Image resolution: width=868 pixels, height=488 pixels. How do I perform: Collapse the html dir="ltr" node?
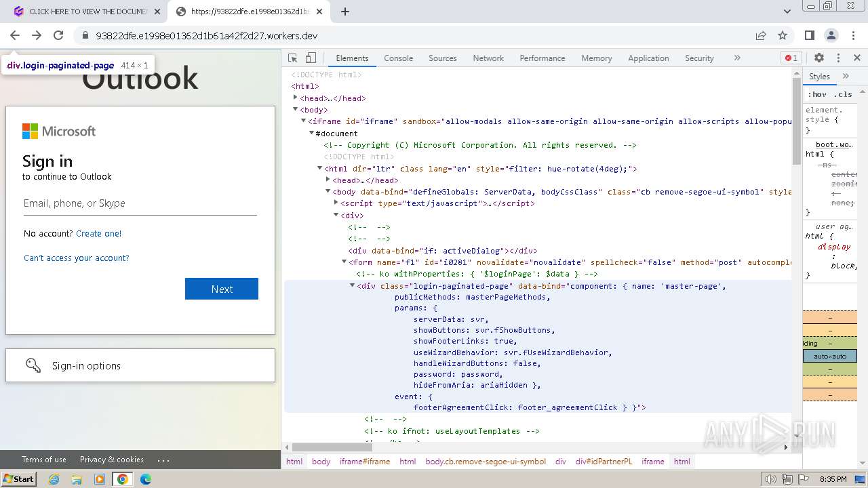[319, 168]
